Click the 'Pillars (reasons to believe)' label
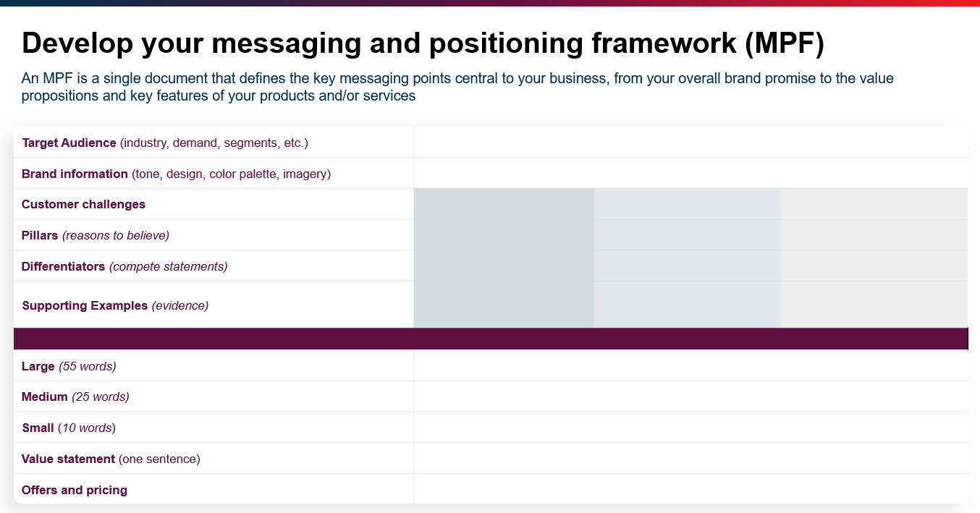The height and width of the screenshot is (513, 980). pyautogui.click(x=96, y=235)
